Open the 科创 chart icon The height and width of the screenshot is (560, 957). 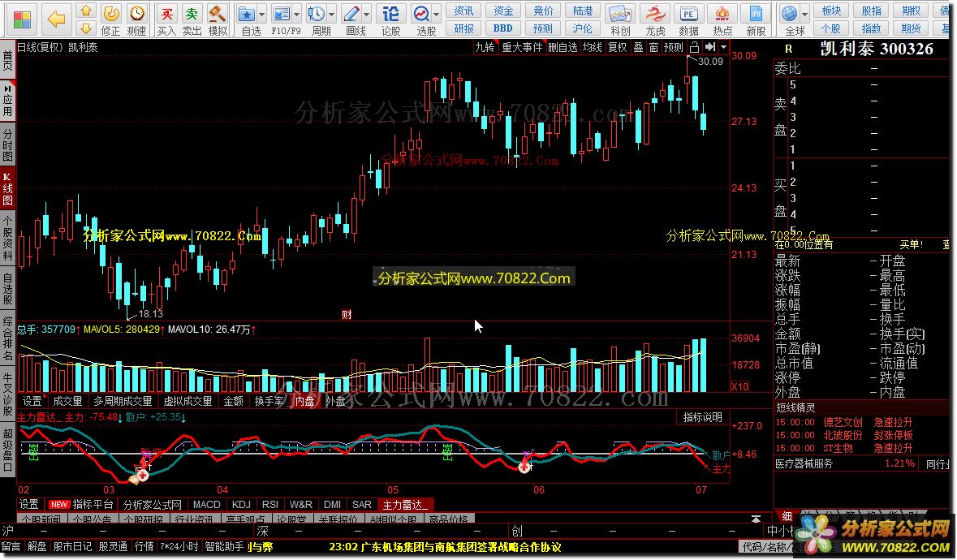(x=619, y=14)
